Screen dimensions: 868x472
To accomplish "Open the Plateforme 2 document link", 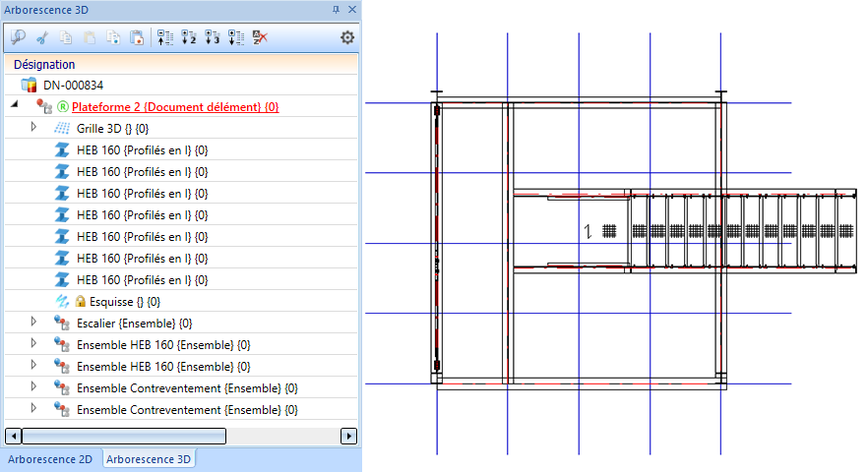I will click(175, 107).
